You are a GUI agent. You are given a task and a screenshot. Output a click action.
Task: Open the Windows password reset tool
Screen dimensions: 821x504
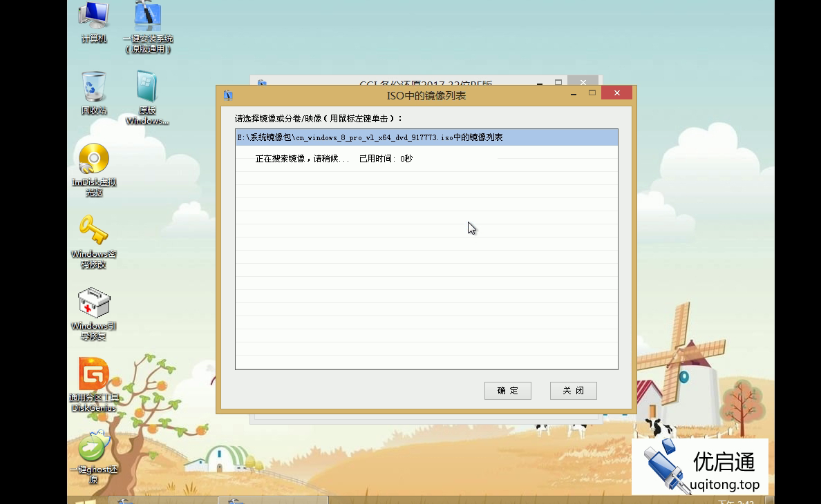click(x=93, y=231)
